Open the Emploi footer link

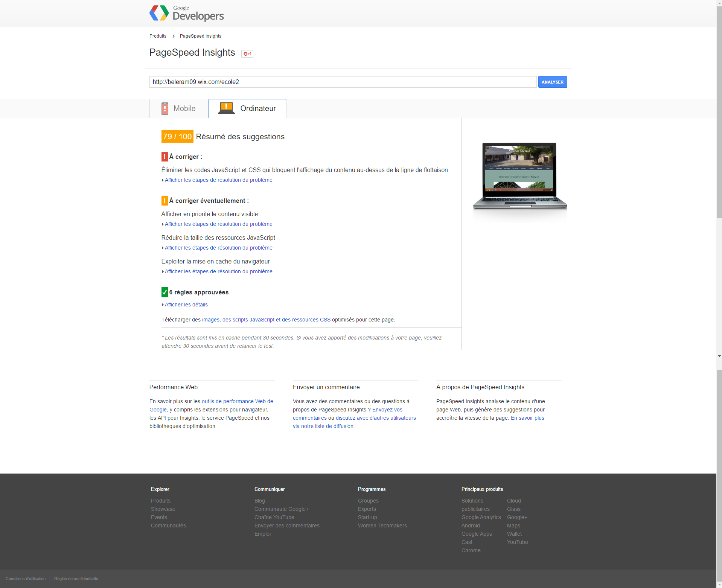262,534
